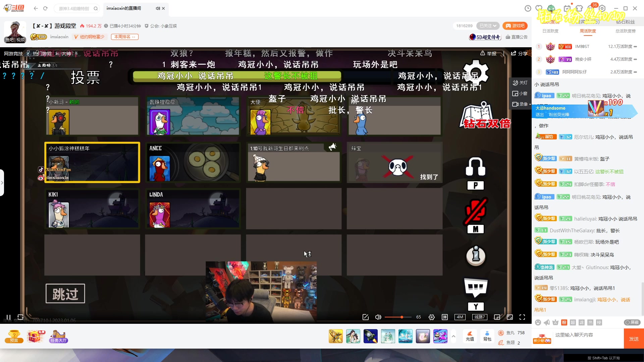Click the chat input field 这里输入聊天内容

tap(587, 335)
